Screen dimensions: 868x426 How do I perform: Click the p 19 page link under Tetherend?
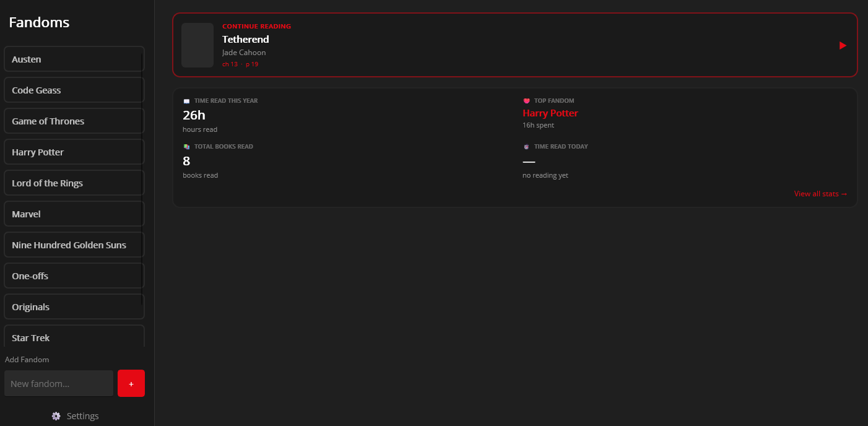253,64
